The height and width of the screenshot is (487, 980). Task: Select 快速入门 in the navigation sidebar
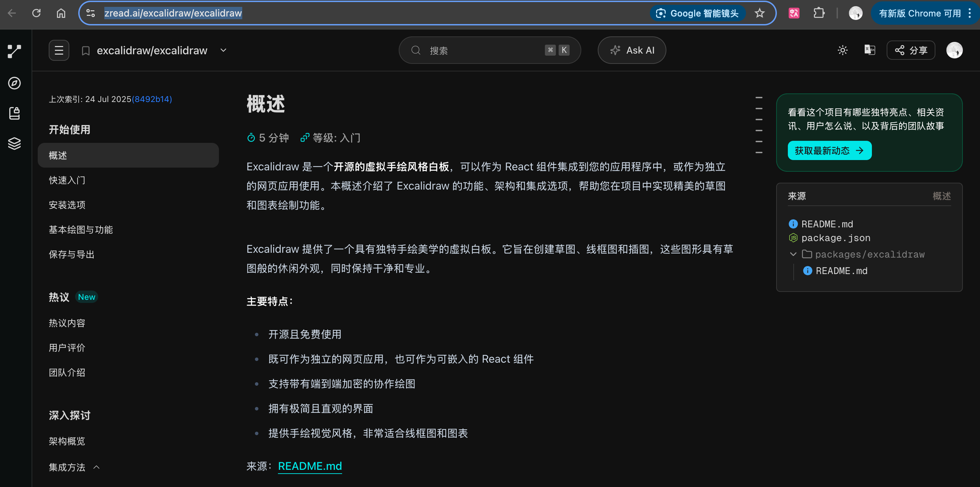pyautogui.click(x=67, y=180)
